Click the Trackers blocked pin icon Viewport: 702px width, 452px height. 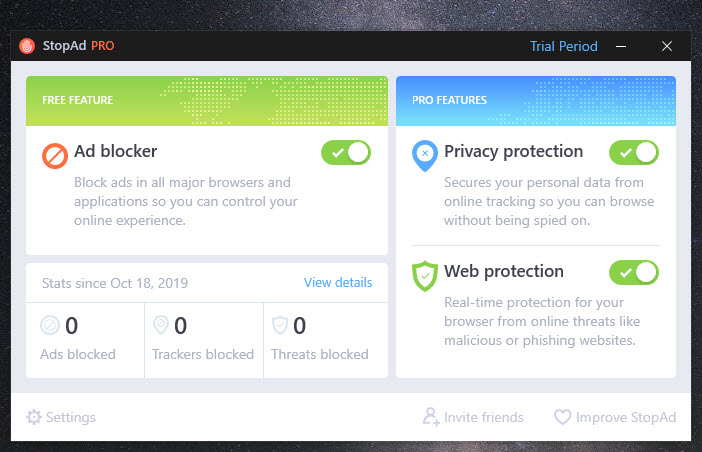pos(161,326)
